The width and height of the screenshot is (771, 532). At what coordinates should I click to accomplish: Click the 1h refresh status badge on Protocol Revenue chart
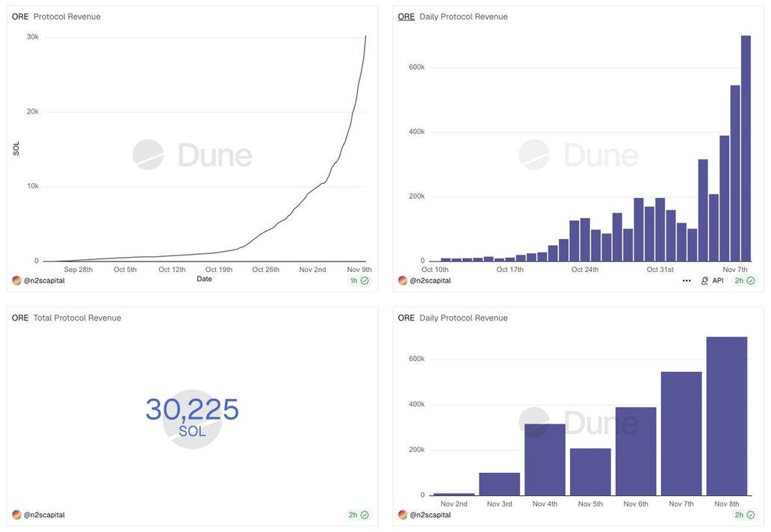coord(359,281)
